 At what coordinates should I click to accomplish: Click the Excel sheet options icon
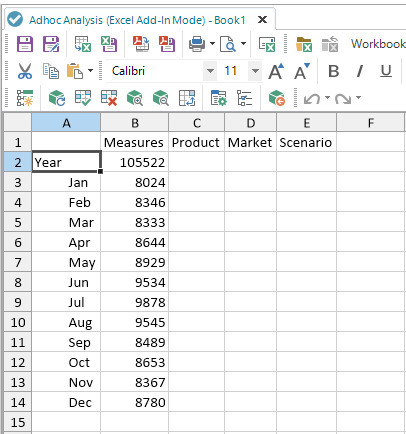coord(267,44)
